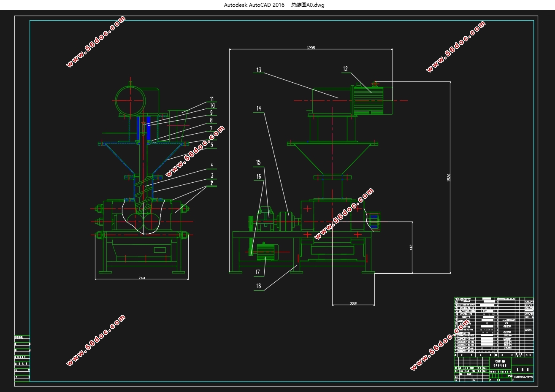This screenshot has width=555, height=392.
Task: Click the "Autodesk AutoCAD 2016" title text
Action: click(x=254, y=5)
